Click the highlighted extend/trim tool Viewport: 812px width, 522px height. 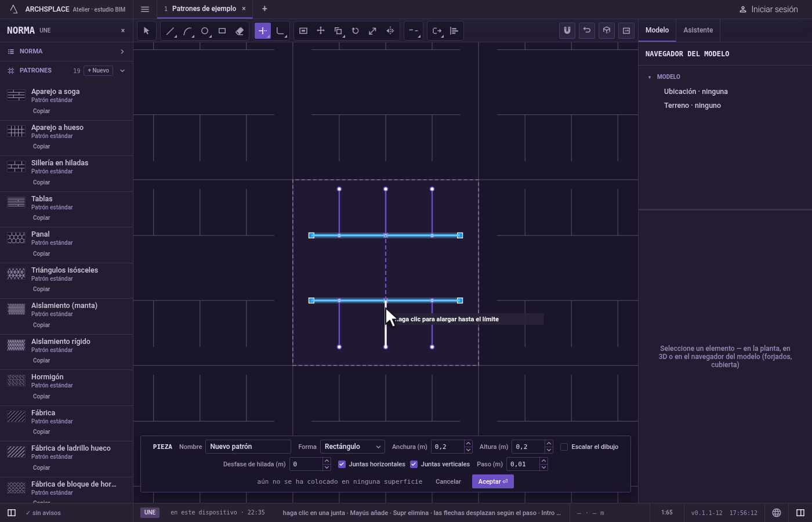coord(263,31)
